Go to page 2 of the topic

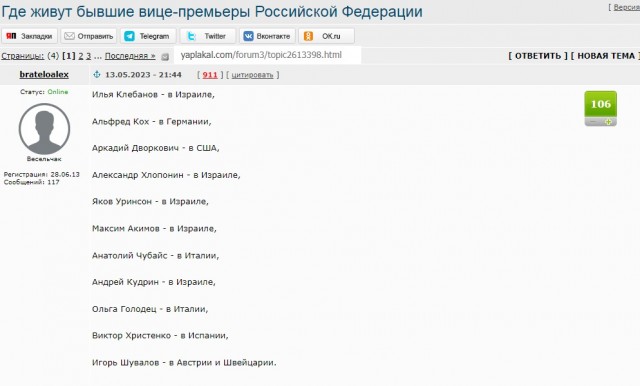(x=80, y=56)
